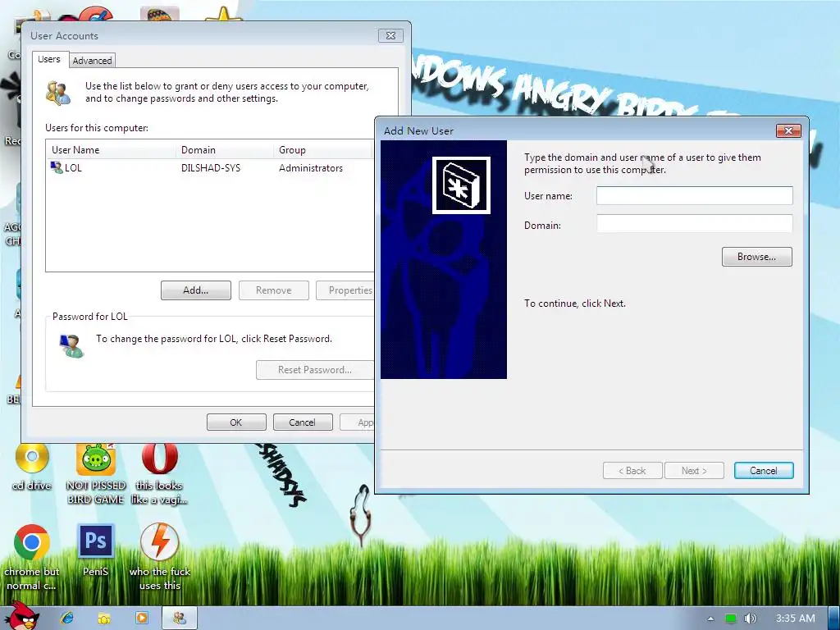Focus the User name input field
Screen dimensions: 840x630
(x=694, y=195)
